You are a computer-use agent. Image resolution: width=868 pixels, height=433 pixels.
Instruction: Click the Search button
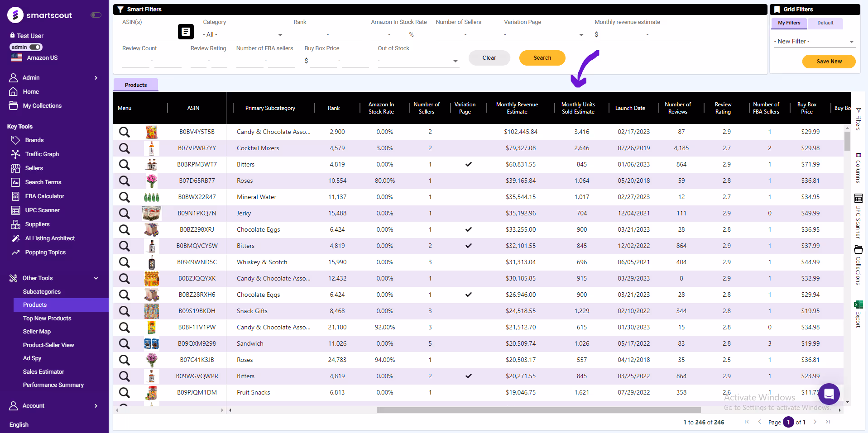pyautogui.click(x=542, y=58)
